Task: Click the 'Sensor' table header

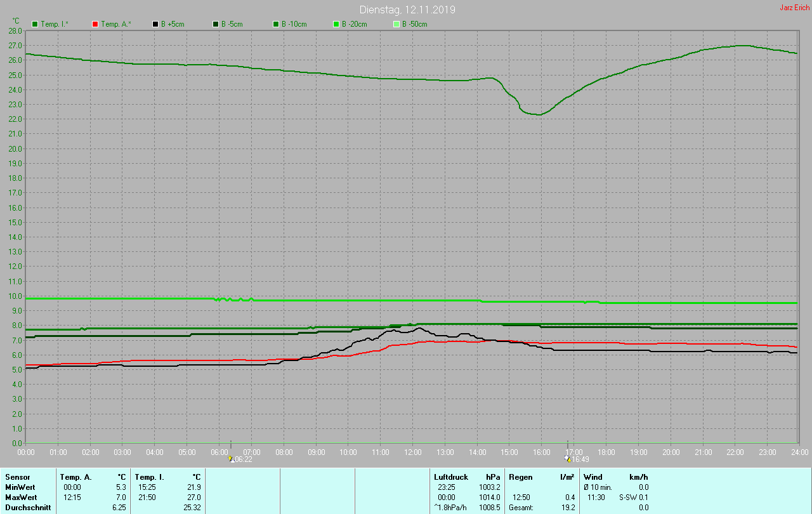Action: pos(17,477)
